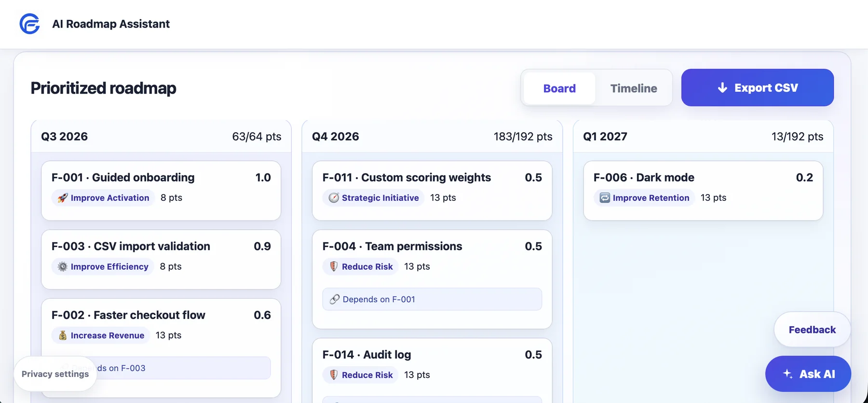Click the Increase Revenue tag
The height and width of the screenshot is (403, 868).
(x=101, y=335)
